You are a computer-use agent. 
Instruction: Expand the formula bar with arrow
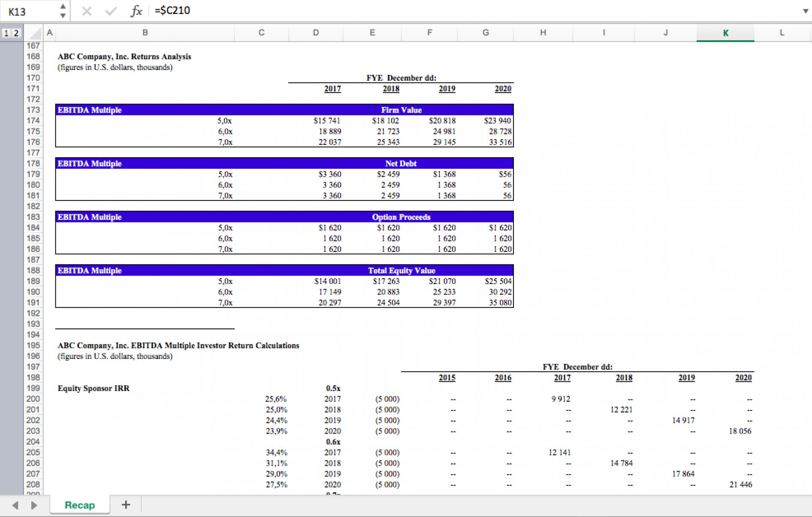pos(805,11)
